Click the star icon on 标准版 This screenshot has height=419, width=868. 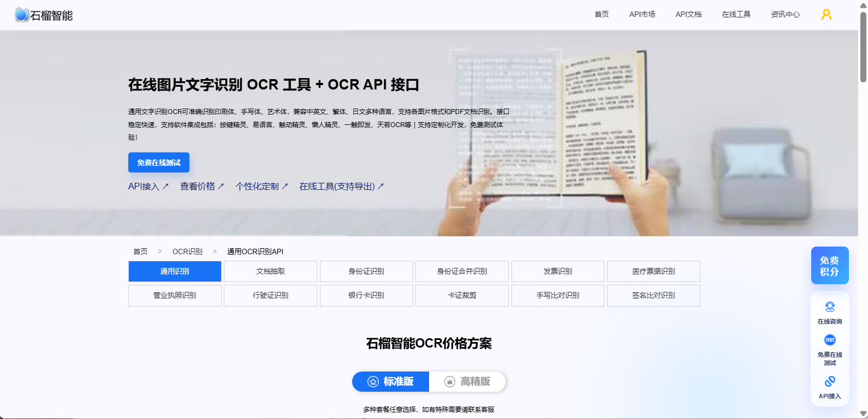373,382
